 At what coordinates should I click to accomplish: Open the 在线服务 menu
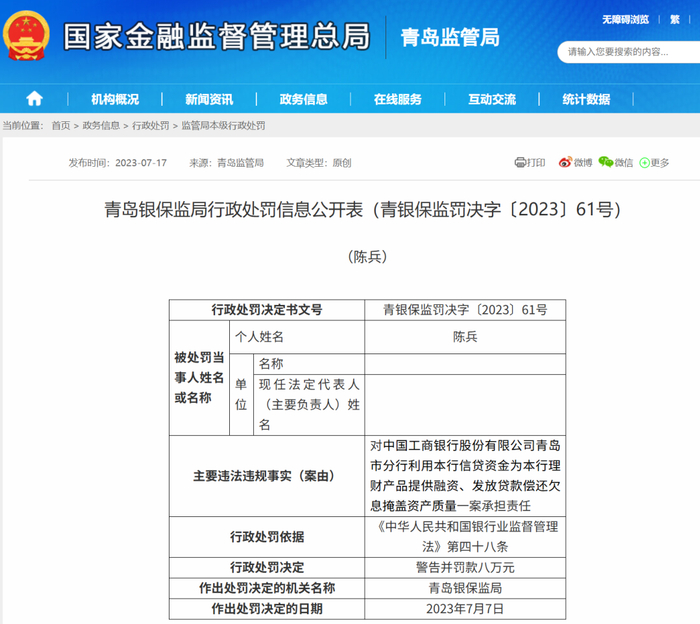click(x=398, y=99)
